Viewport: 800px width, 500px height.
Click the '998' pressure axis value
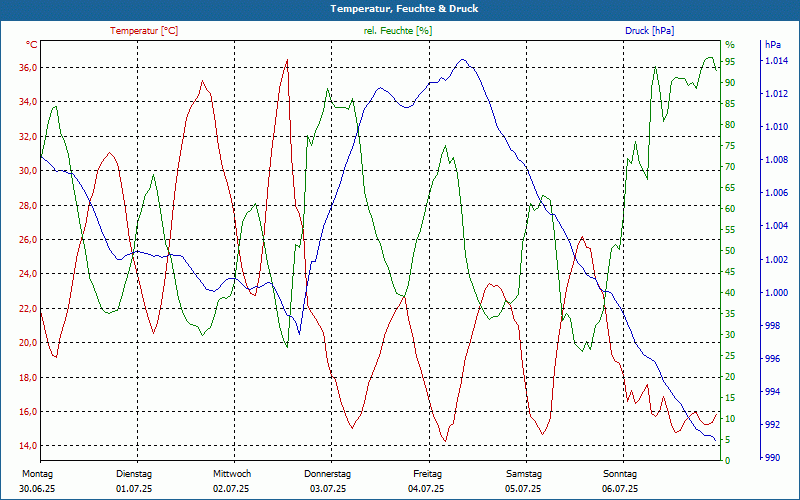(x=773, y=326)
